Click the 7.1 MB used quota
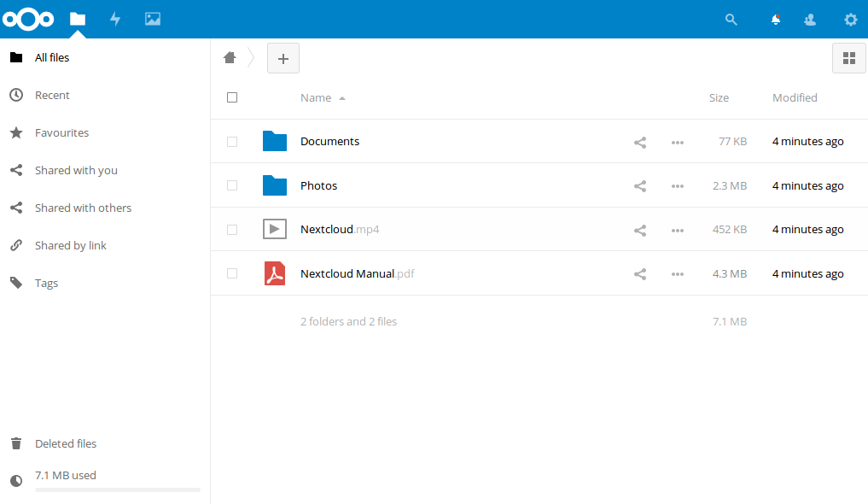The width and height of the screenshot is (868, 504). (66, 475)
